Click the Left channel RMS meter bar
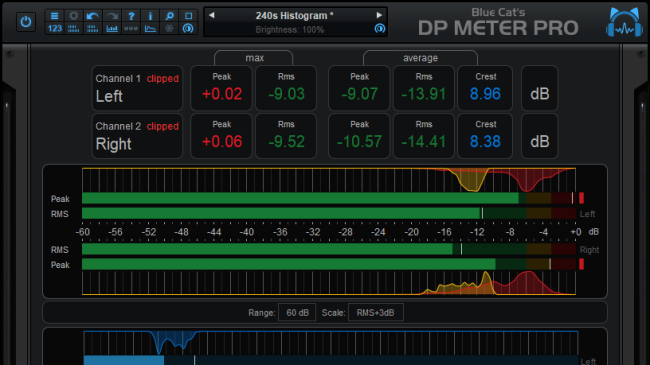The image size is (650, 365). tap(329, 214)
